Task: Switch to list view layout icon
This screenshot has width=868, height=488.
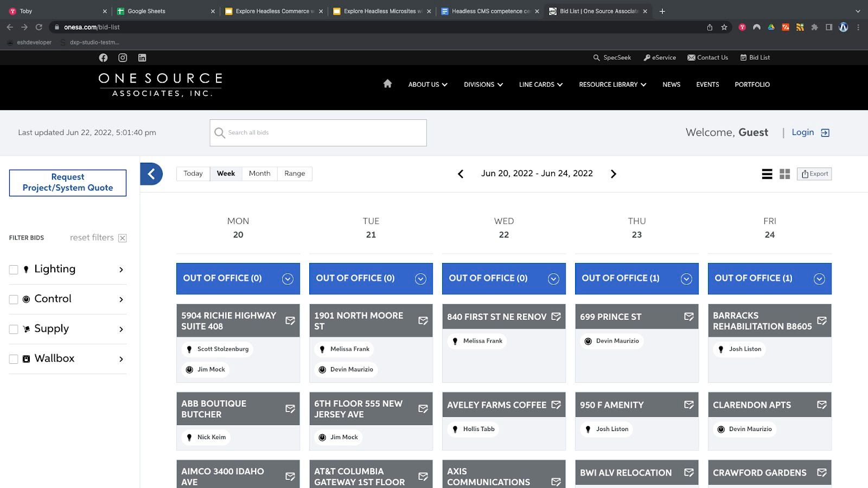Action: point(767,174)
